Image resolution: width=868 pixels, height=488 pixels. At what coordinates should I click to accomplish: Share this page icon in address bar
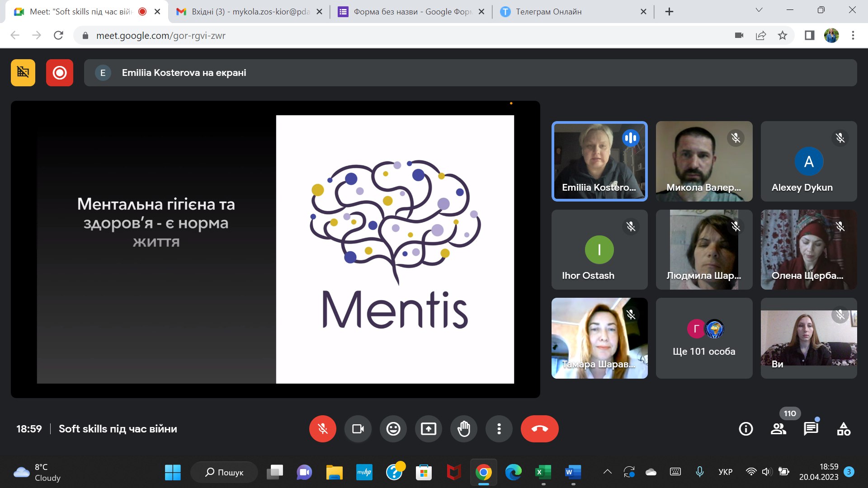[x=761, y=35]
